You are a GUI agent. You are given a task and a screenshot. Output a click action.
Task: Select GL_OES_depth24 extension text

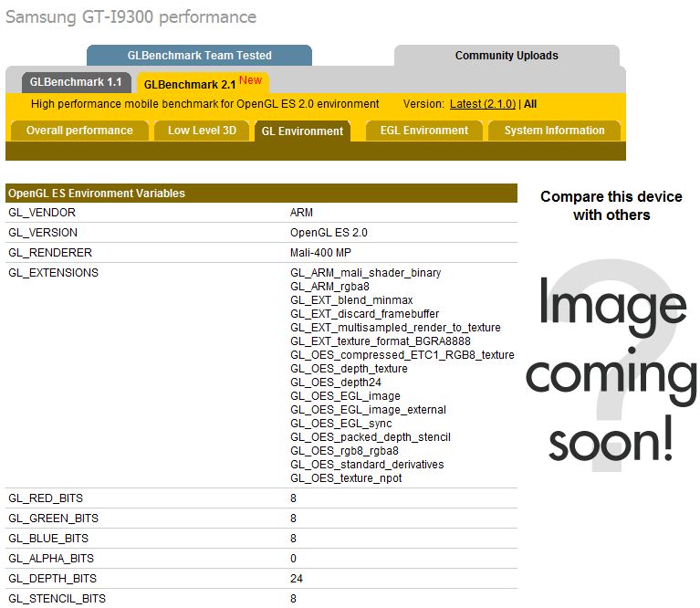point(336,383)
